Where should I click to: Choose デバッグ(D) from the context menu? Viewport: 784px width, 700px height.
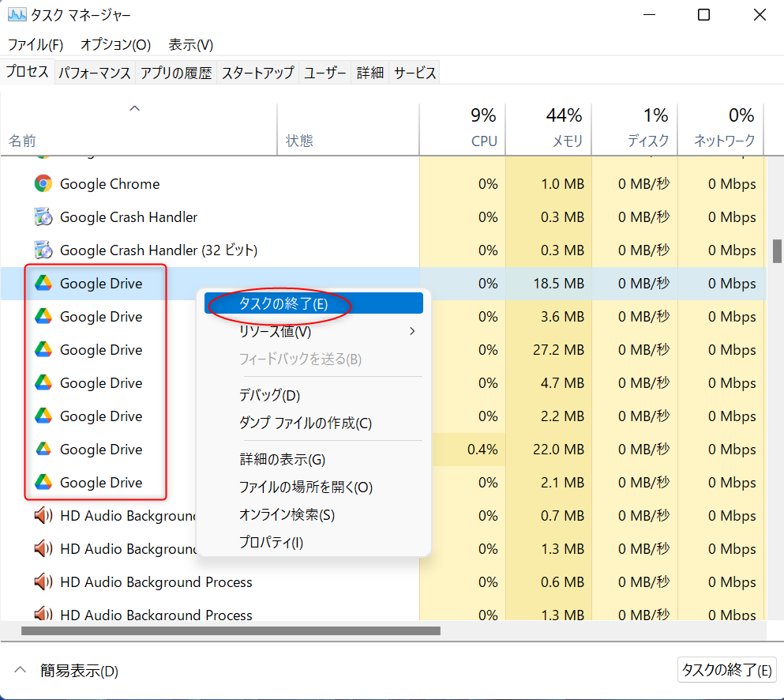pyautogui.click(x=313, y=395)
